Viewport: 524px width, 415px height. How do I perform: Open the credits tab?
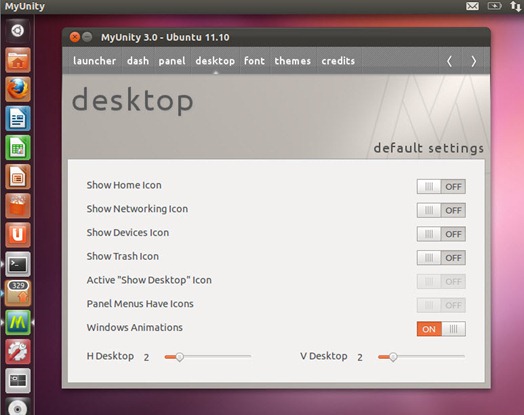[338, 61]
